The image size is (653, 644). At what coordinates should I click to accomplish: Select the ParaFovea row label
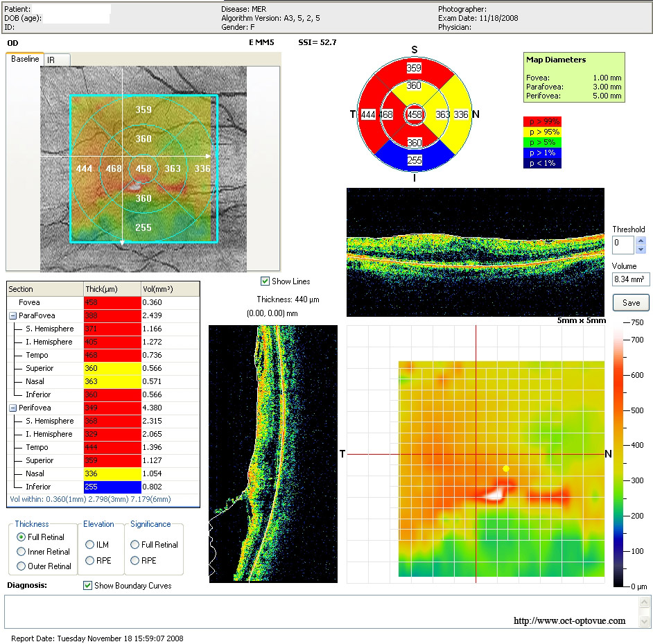pyautogui.click(x=37, y=315)
